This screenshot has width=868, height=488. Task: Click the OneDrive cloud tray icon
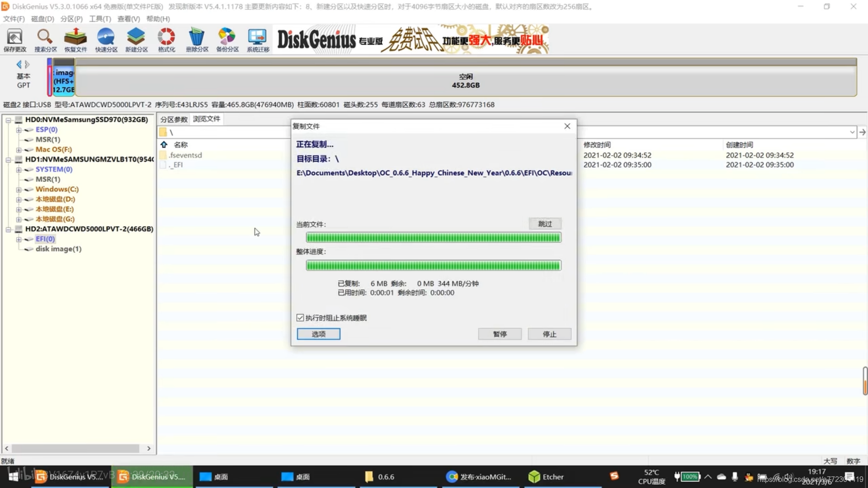point(722,476)
